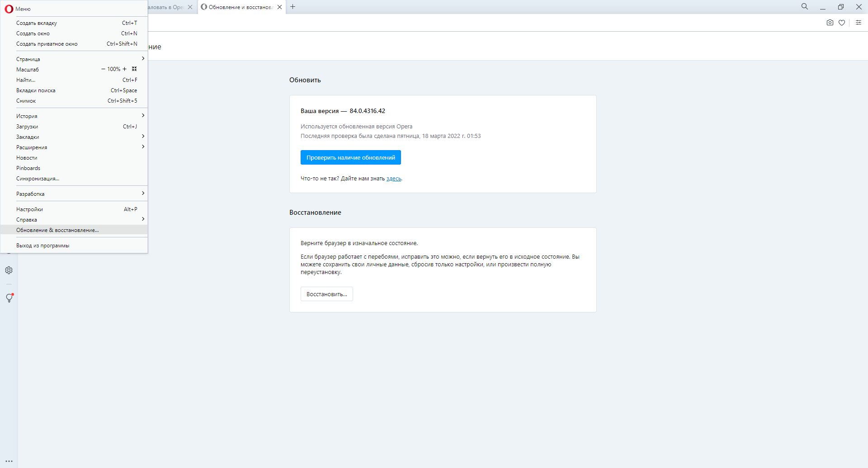
Task: Select Pinboards menu item
Action: pos(74,168)
